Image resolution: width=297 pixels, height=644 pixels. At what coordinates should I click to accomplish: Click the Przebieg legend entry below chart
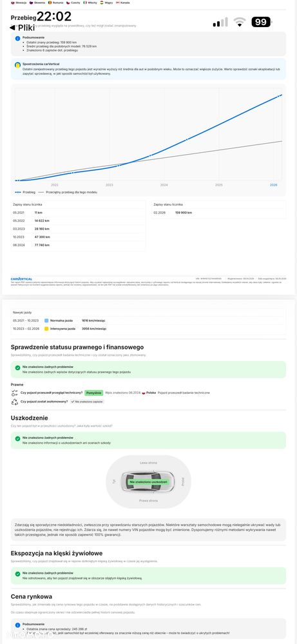pos(25,192)
